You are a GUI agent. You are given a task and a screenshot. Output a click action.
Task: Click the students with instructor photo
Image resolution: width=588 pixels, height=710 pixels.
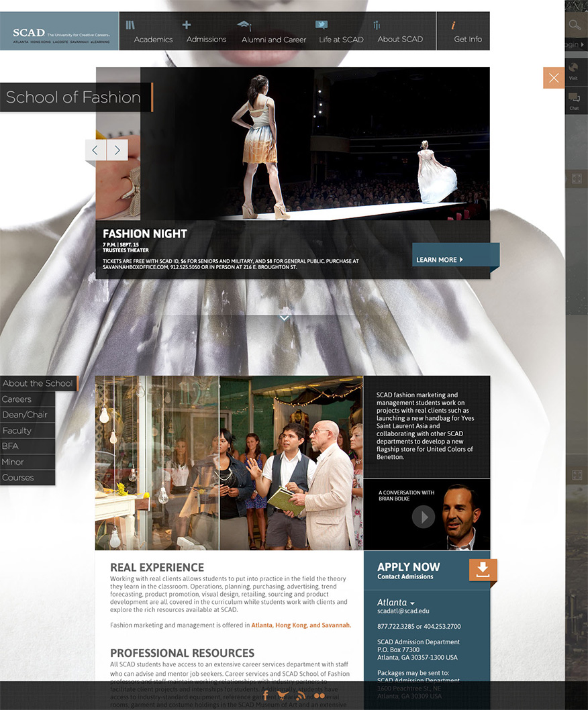[x=229, y=463]
